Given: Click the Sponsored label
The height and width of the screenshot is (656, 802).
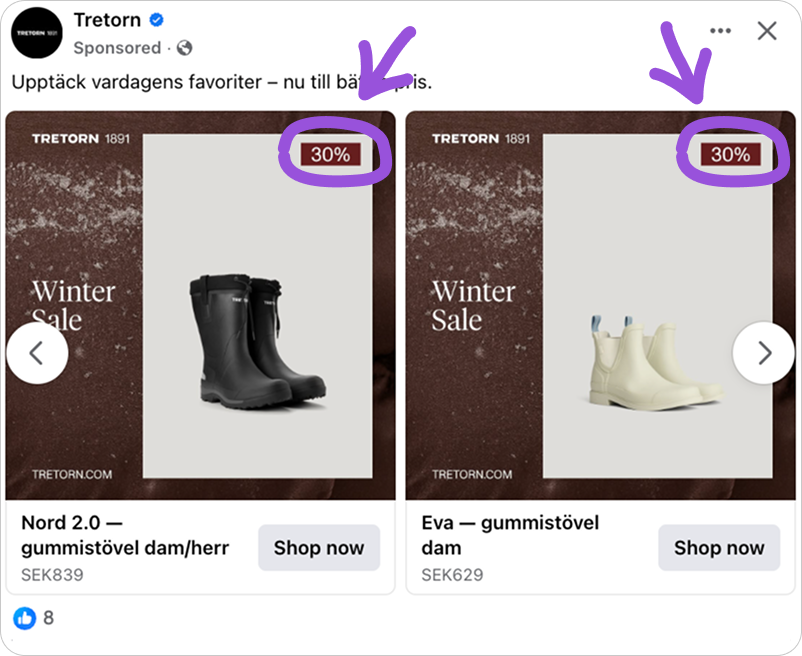Looking at the screenshot, I should [x=117, y=48].
